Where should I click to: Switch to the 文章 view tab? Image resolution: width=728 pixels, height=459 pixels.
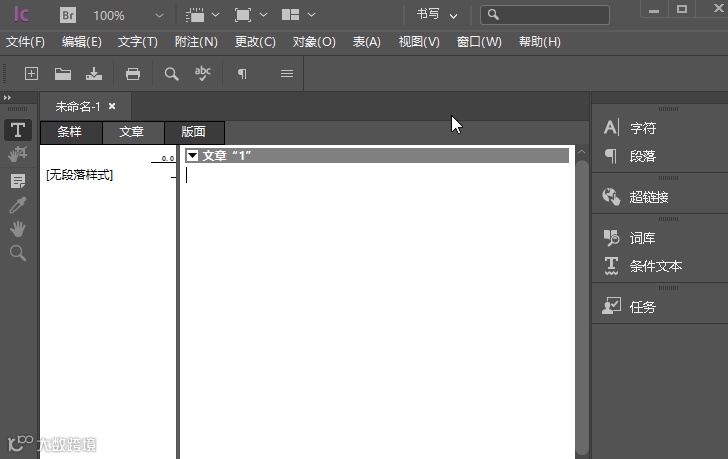[x=133, y=132]
